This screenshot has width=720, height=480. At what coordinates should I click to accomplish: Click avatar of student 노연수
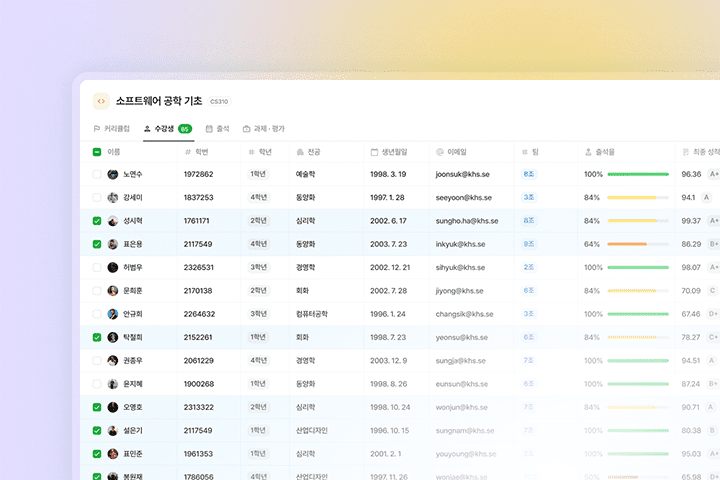pos(112,174)
